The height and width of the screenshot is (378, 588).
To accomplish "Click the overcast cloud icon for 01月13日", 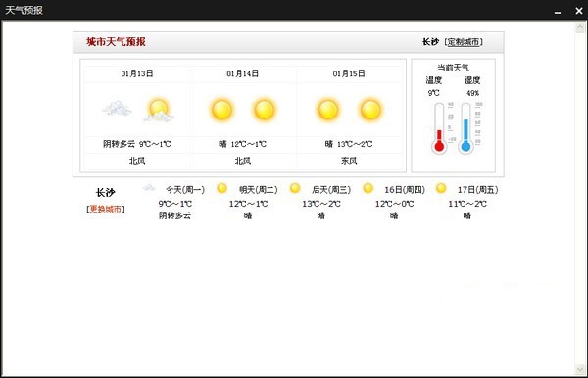I will tap(117, 109).
